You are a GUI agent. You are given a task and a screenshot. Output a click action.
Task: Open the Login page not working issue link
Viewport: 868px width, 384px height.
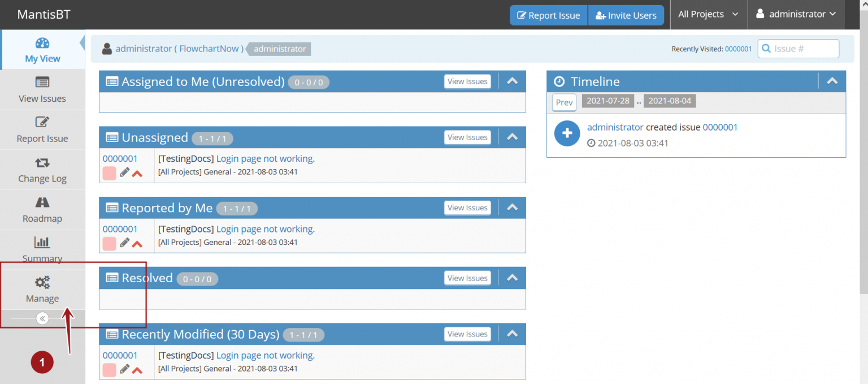[264, 158]
